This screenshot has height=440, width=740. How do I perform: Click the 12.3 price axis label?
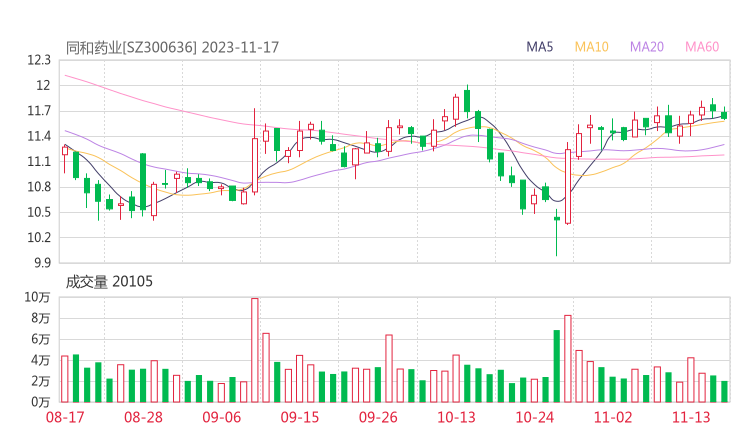39,60
